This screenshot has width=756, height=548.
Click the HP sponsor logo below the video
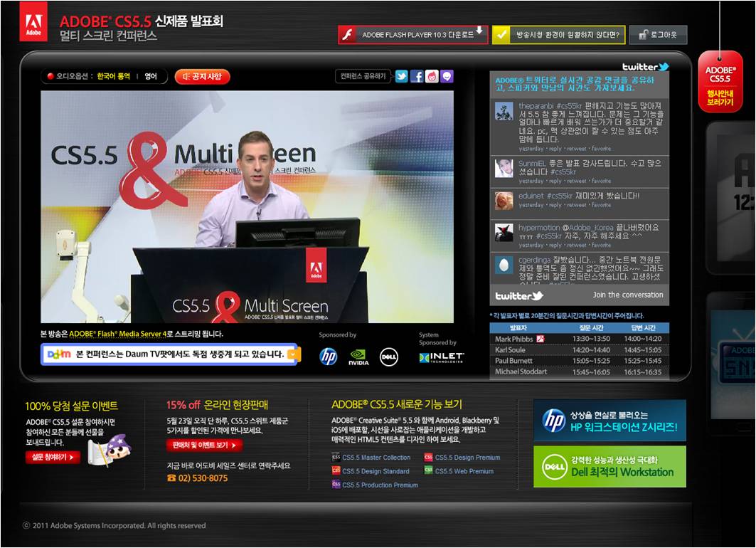click(x=328, y=357)
